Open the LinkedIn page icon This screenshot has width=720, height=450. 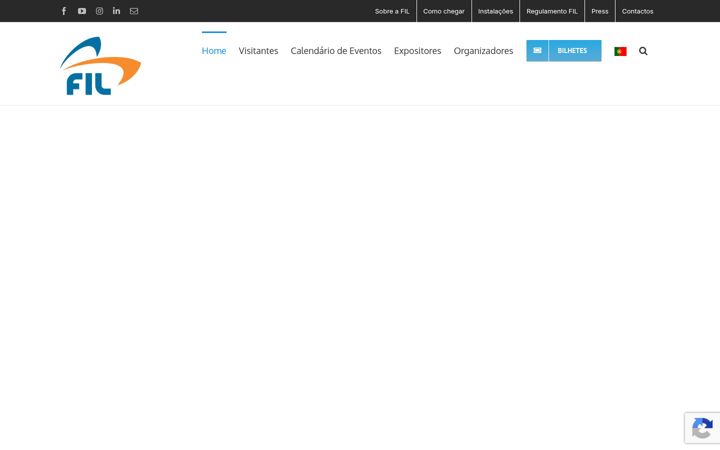pos(117,11)
